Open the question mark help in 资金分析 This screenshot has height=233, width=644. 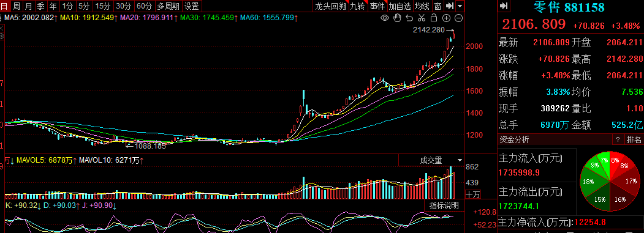click(618, 140)
